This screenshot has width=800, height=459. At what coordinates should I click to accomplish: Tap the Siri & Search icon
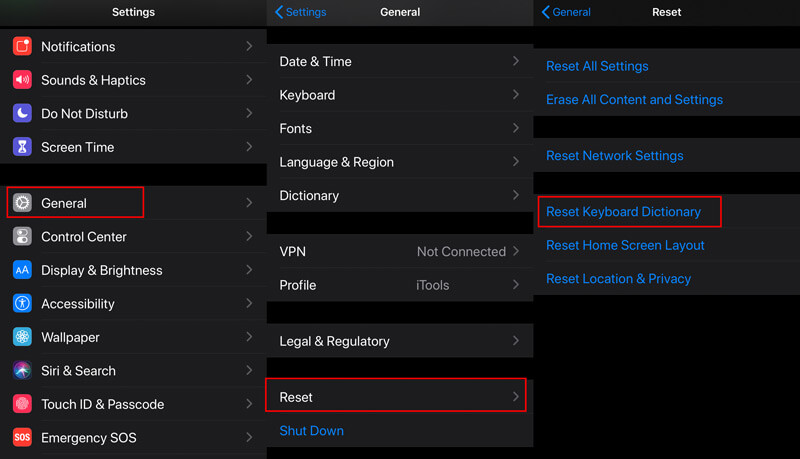[22, 371]
